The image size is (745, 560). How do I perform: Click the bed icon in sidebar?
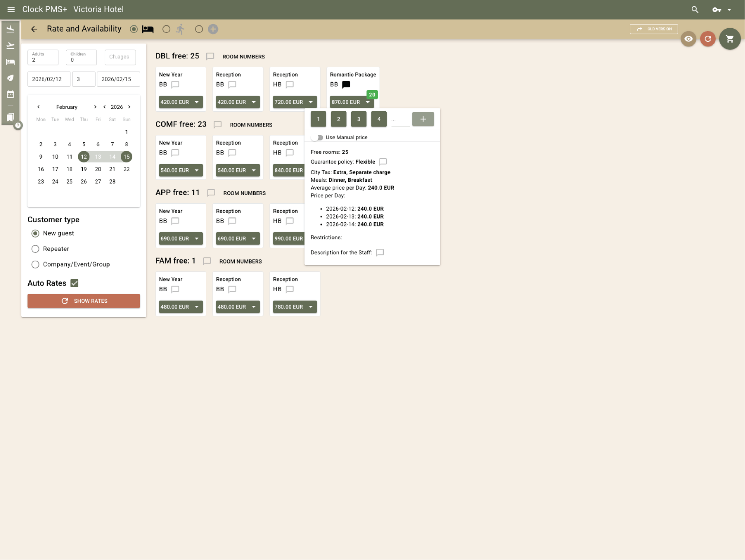pos(10,62)
